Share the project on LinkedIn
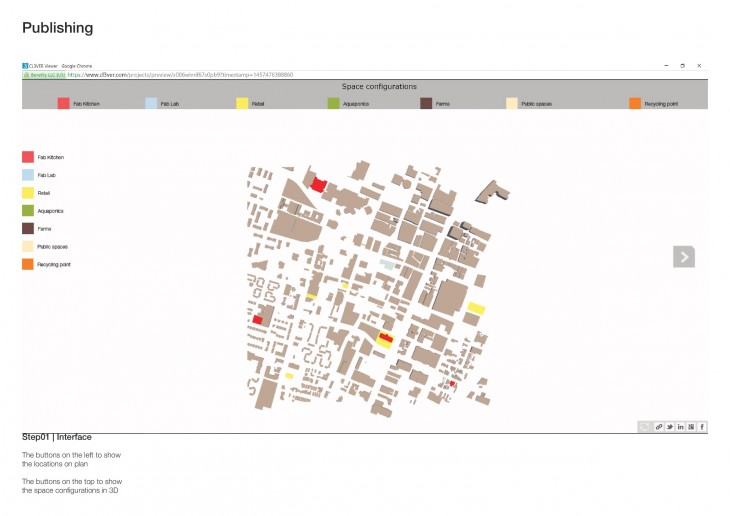The image size is (730, 516). [x=680, y=427]
